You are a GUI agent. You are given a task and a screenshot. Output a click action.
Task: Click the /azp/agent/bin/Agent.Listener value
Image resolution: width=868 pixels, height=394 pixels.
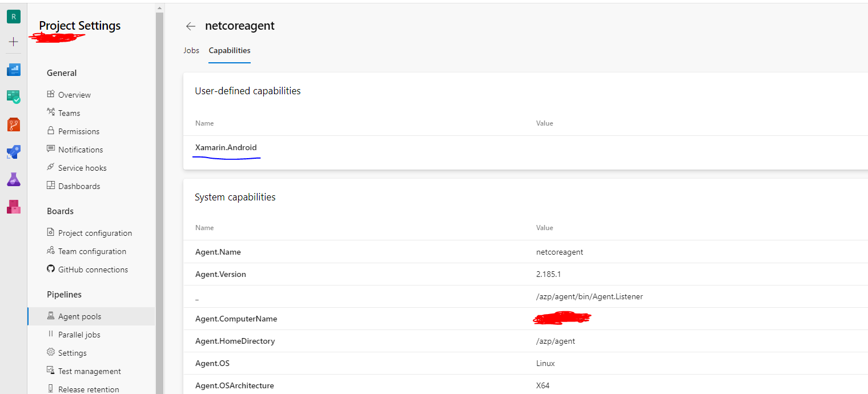pos(589,296)
